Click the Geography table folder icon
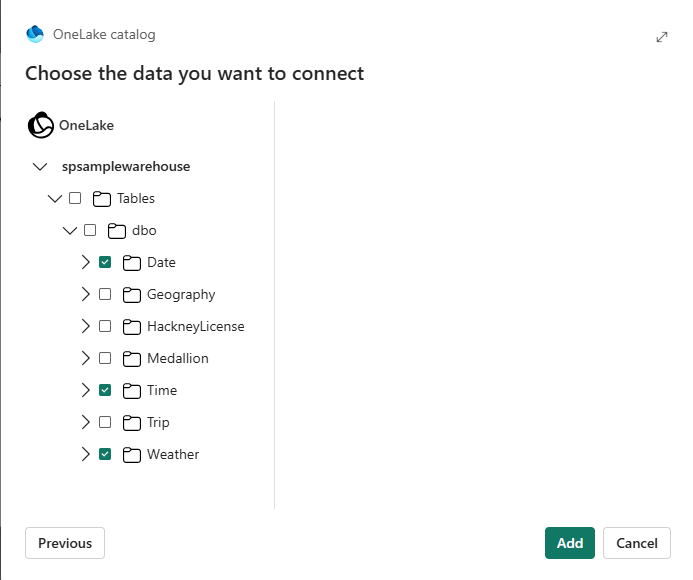Viewport: 693px width, 580px height. click(x=131, y=294)
